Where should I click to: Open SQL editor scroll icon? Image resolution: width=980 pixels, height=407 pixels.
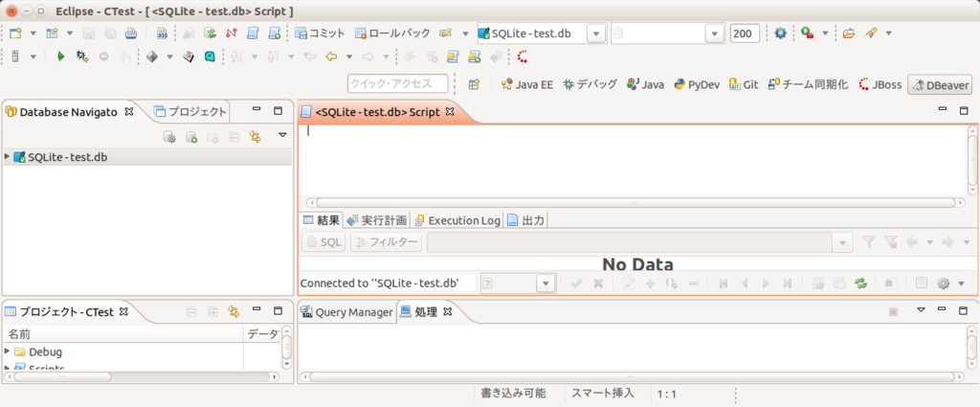click(x=253, y=34)
